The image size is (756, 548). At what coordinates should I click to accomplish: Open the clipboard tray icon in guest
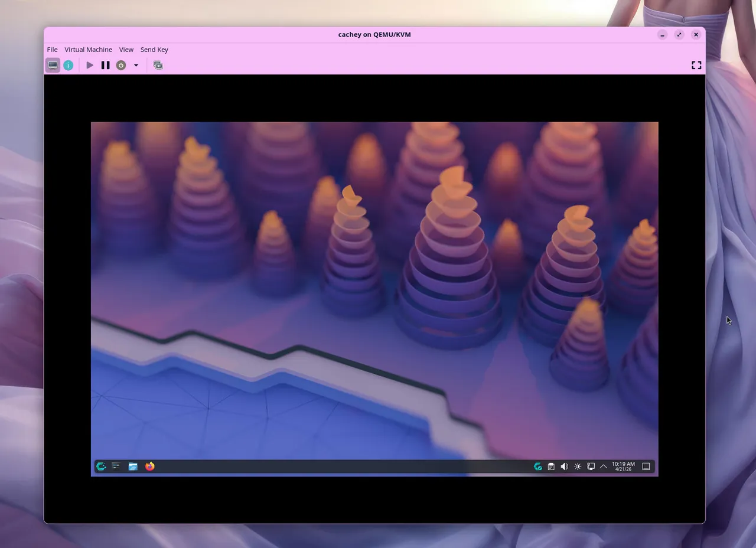point(551,467)
